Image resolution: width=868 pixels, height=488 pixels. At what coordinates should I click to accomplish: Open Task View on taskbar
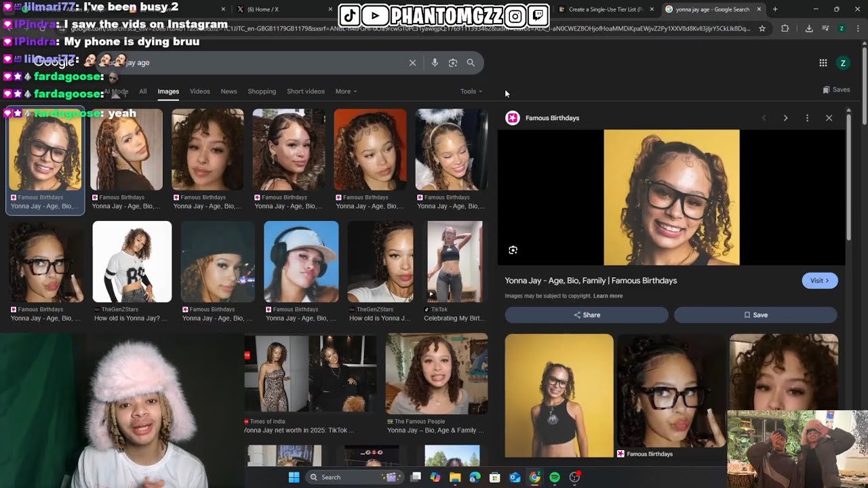tap(416, 477)
